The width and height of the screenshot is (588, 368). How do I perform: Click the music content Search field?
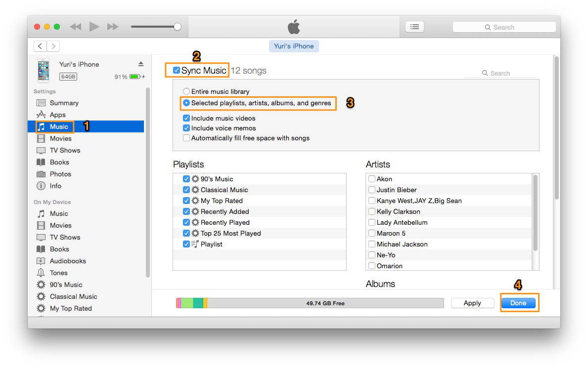(500, 74)
